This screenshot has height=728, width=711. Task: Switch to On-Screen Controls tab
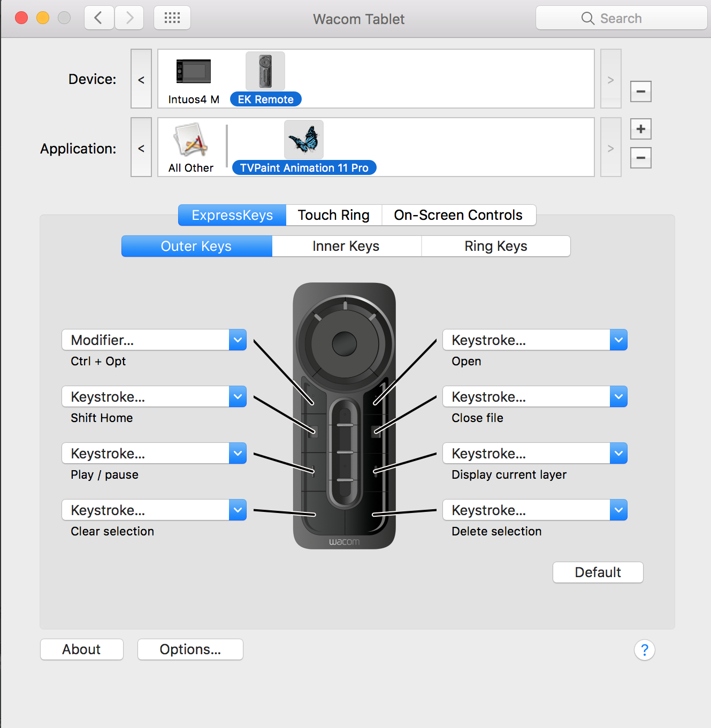tap(458, 215)
